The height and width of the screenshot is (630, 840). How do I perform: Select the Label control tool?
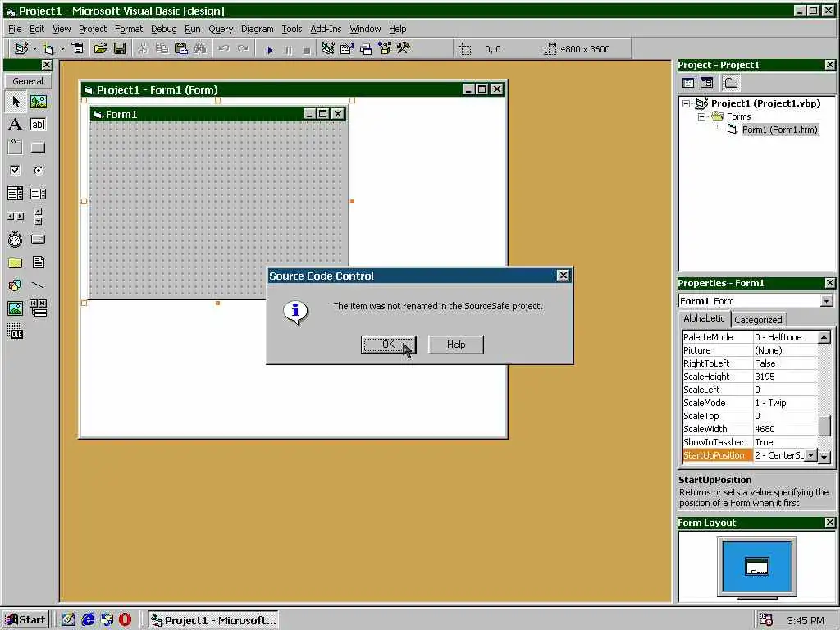click(16, 125)
